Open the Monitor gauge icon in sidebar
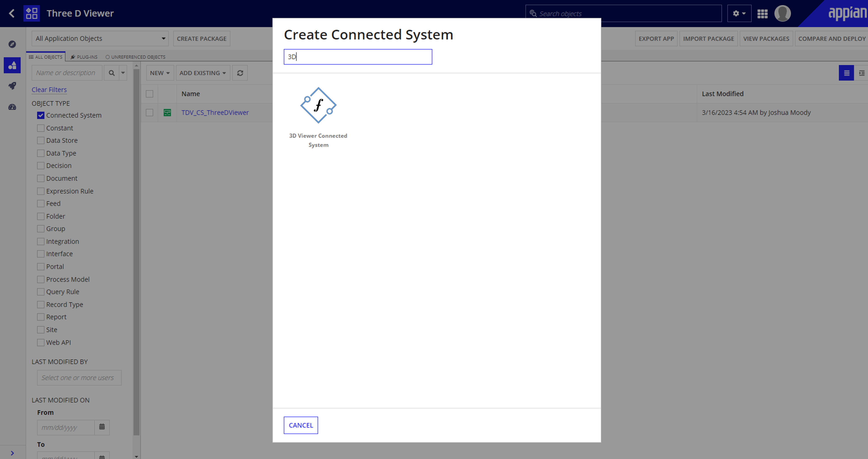Screen dimensions: 868x459 click(x=12, y=107)
